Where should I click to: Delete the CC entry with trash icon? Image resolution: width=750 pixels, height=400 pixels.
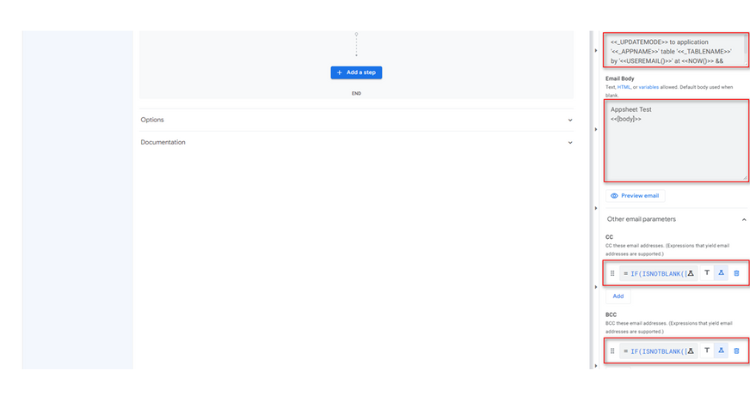[737, 274]
